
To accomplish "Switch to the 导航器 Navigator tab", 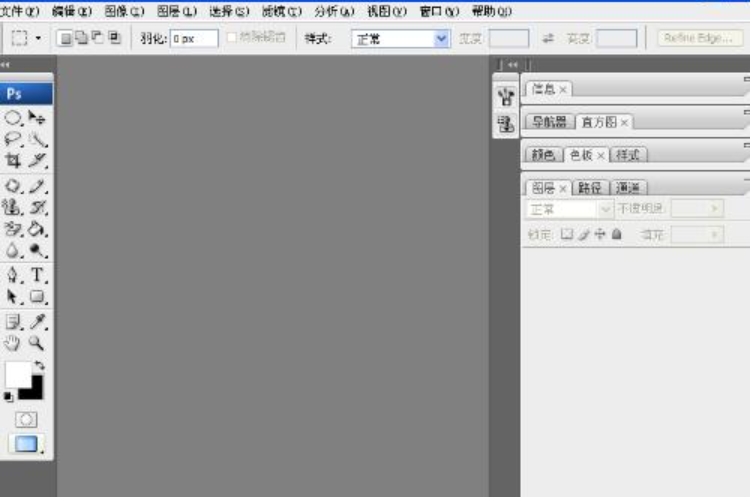I will [549, 122].
